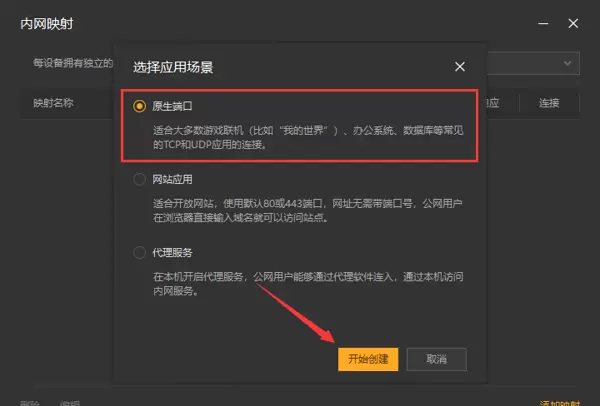The height and width of the screenshot is (406, 600).
Task: Click the 选择应用场景 dialog title
Action: click(x=173, y=67)
